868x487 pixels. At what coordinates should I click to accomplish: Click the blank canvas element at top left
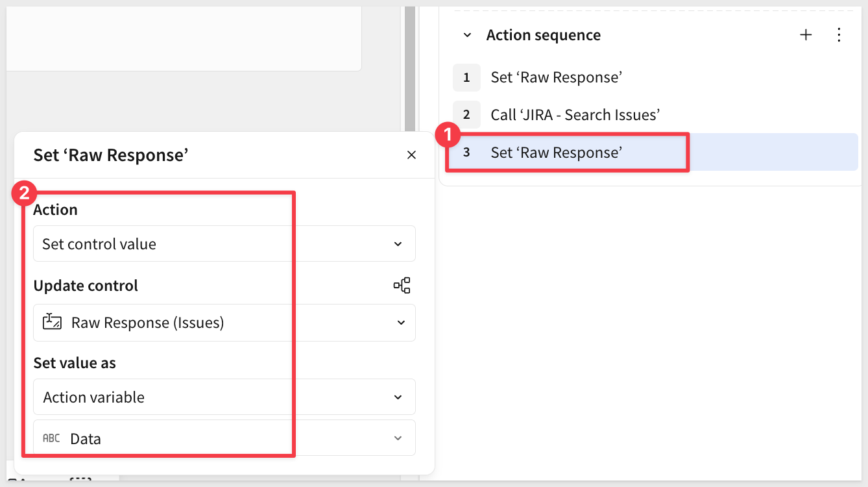[182, 36]
